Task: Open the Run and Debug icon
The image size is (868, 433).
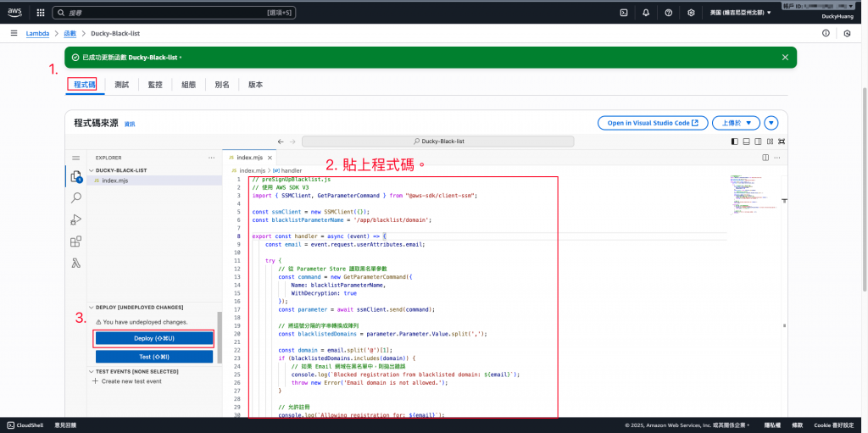Action: pyautogui.click(x=75, y=219)
